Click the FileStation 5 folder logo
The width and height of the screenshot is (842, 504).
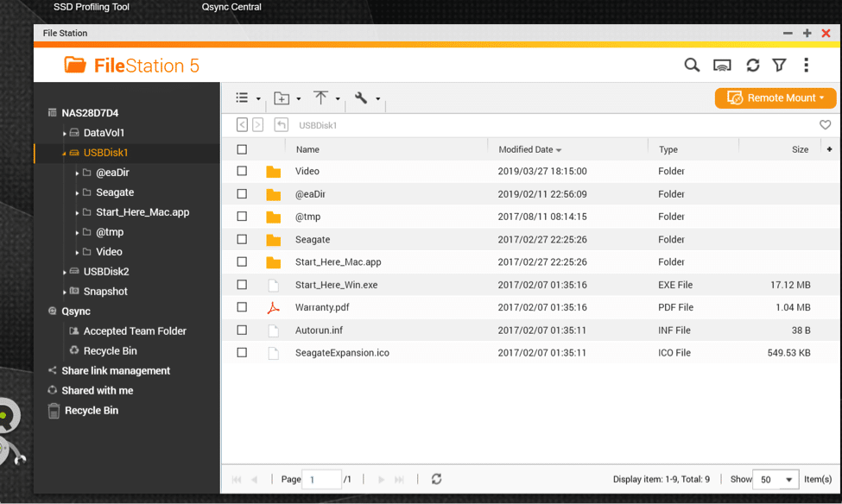pos(75,65)
